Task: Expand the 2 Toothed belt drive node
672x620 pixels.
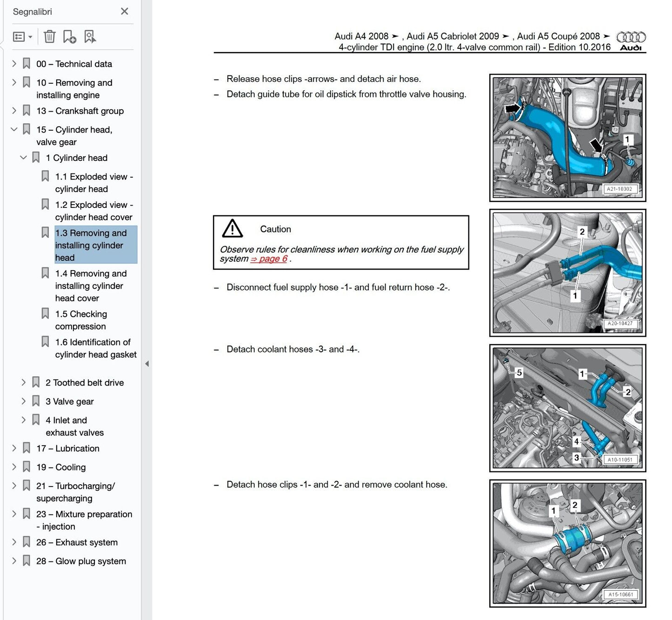Action: pos(23,382)
